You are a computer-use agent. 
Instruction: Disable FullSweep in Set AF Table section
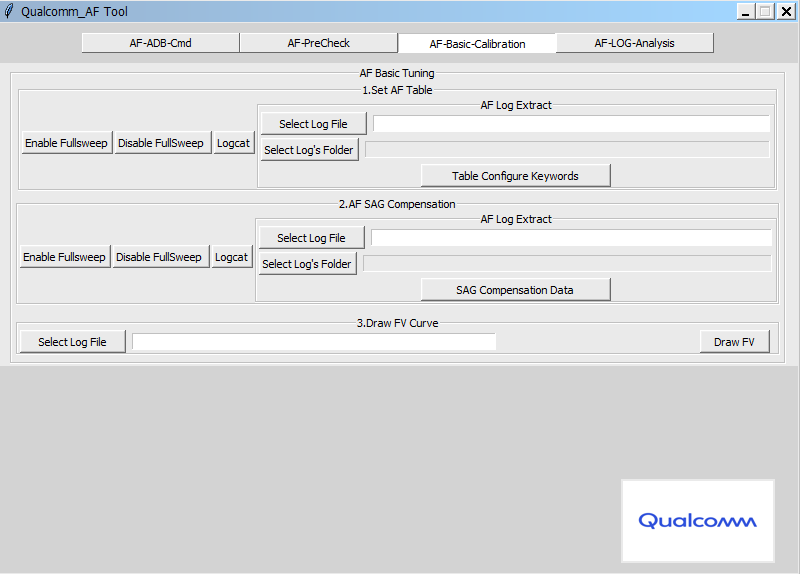pyautogui.click(x=160, y=143)
